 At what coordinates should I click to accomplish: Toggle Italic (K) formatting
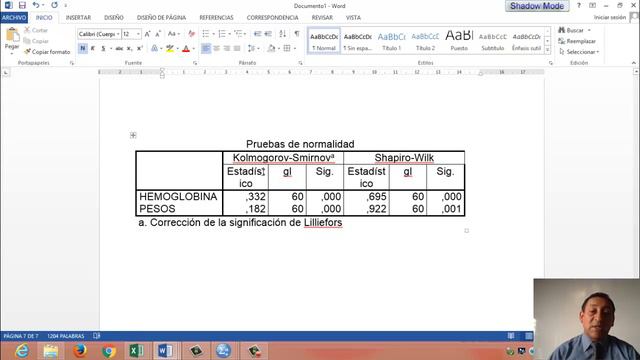coord(93,49)
